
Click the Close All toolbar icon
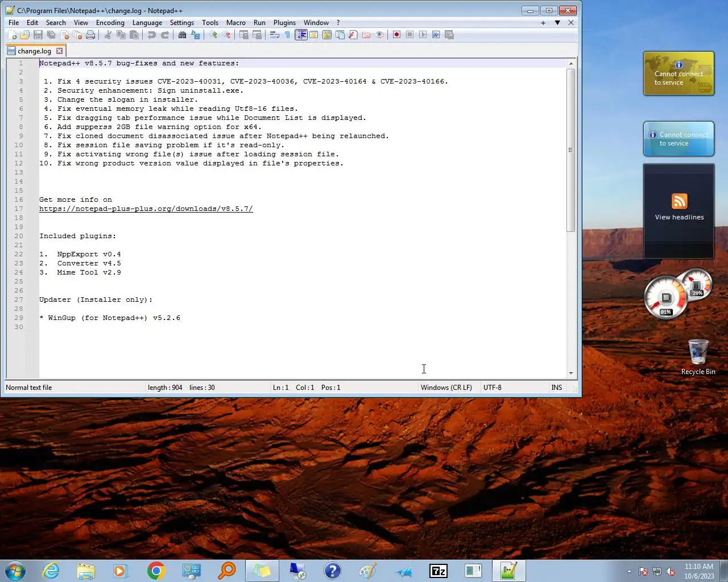[77, 35]
